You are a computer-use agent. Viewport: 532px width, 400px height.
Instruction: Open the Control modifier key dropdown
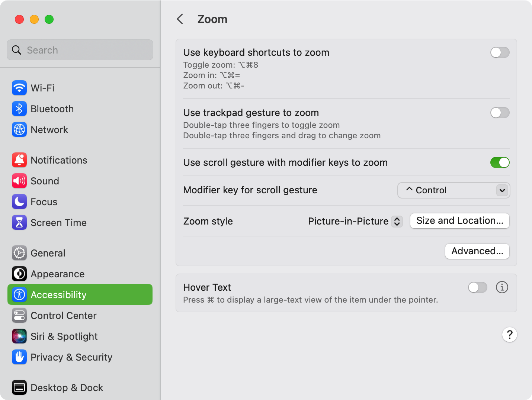(454, 190)
